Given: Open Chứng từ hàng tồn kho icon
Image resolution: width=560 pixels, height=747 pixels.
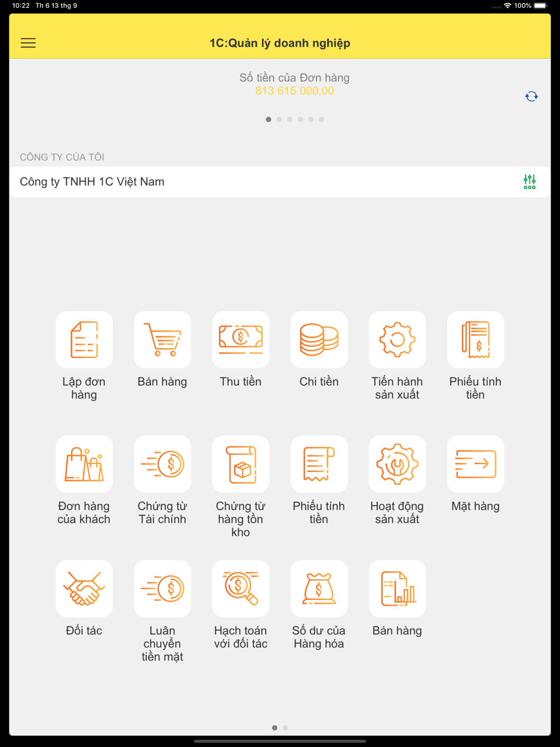Looking at the screenshot, I should point(241,464).
